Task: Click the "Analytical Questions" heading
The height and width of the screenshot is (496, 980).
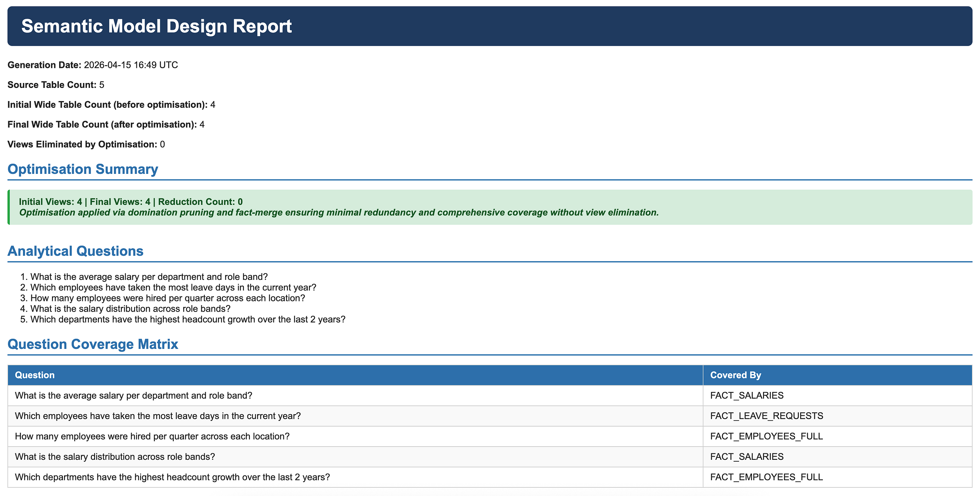Action: [x=75, y=251]
